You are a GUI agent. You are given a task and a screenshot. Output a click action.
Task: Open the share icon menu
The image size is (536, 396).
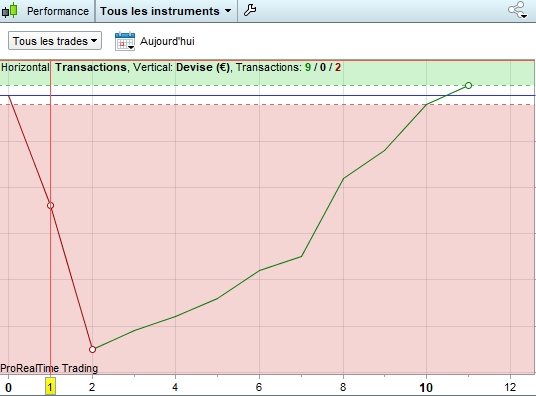518,10
